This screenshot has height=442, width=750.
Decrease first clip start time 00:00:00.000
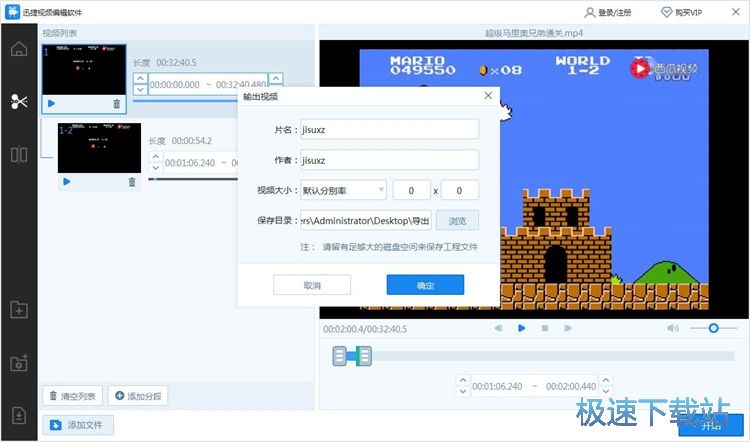140,89
